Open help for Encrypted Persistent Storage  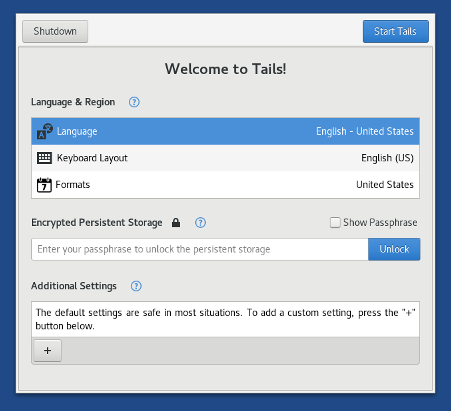[200, 223]
